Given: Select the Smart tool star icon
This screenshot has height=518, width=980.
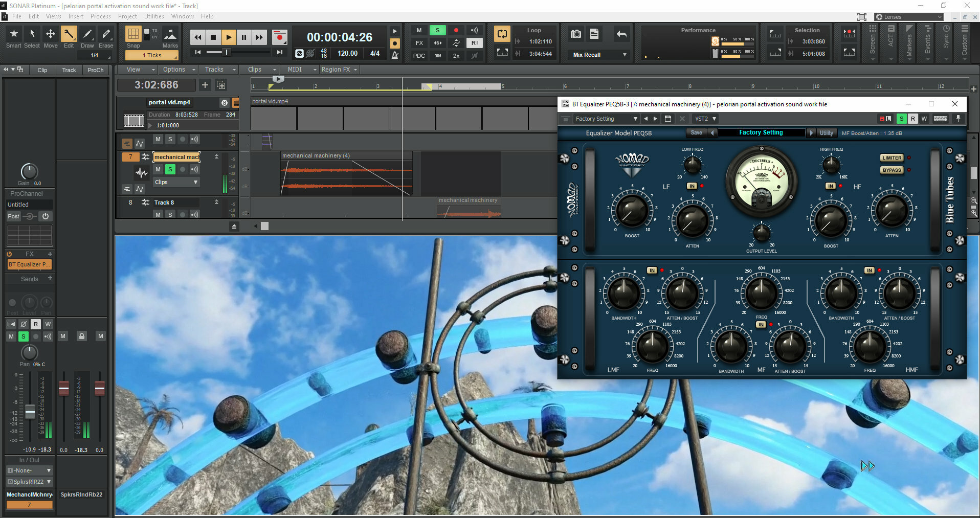Looking at the screenshot, I should pyautogui.click(x=14, y=34).
